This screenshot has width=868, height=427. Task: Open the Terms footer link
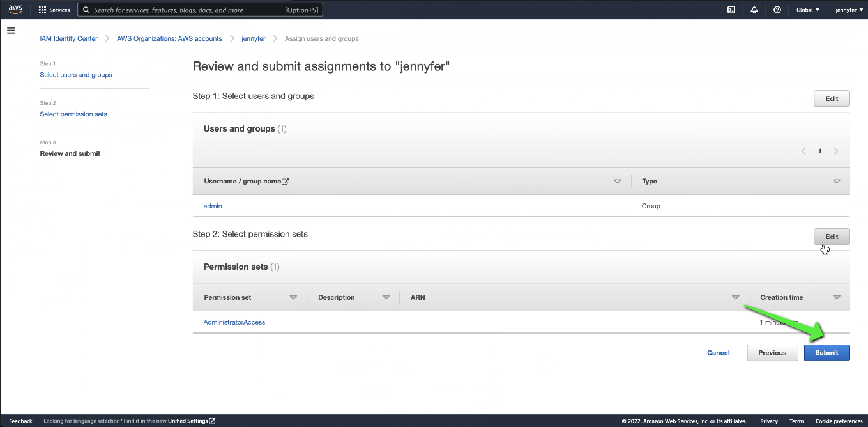tap(796, 421)
